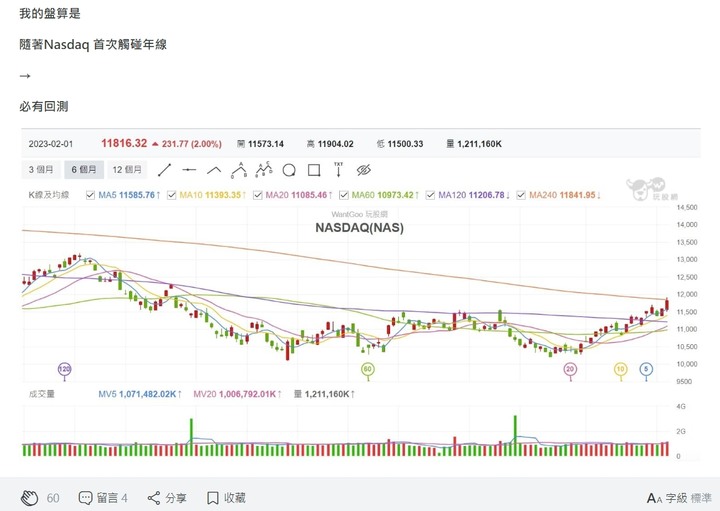The width and height of the screenshot is (720, 511).
Task: Select the circle drawing tool
Action: 289,170
